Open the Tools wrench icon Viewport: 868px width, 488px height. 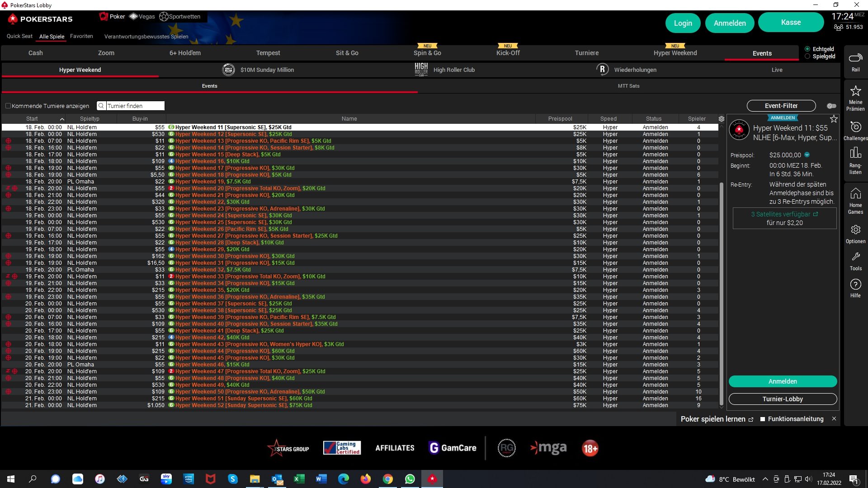pos(855,257)
